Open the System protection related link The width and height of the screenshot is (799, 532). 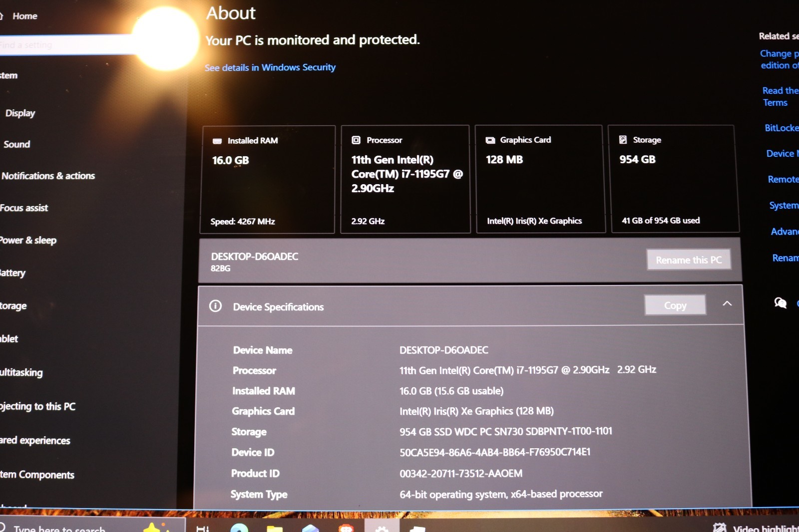click(784, 205)
